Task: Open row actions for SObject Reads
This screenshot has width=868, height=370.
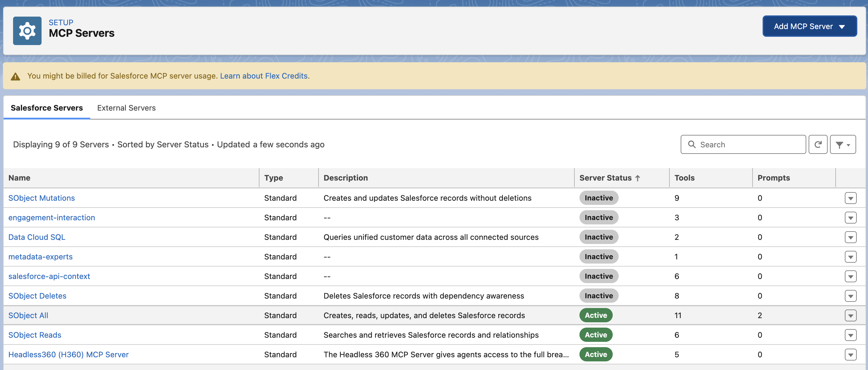Action: click(x=850, y=335)
